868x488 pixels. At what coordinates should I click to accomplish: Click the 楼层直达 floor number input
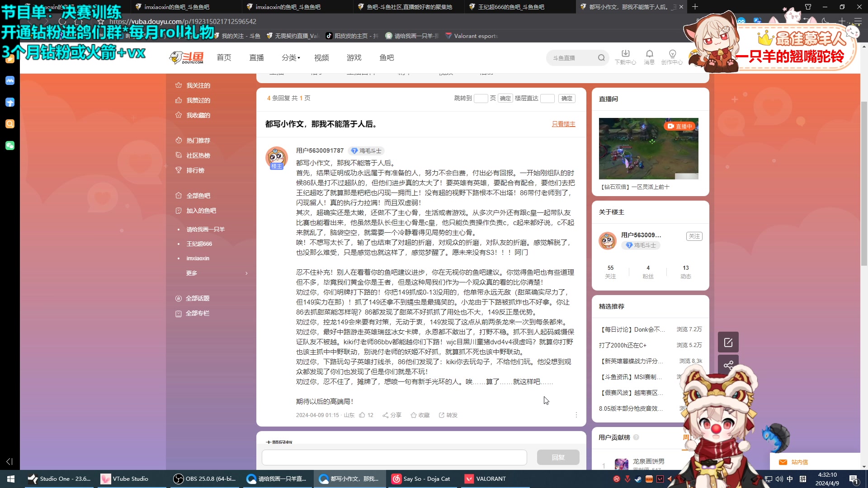(x=547, y=99)
